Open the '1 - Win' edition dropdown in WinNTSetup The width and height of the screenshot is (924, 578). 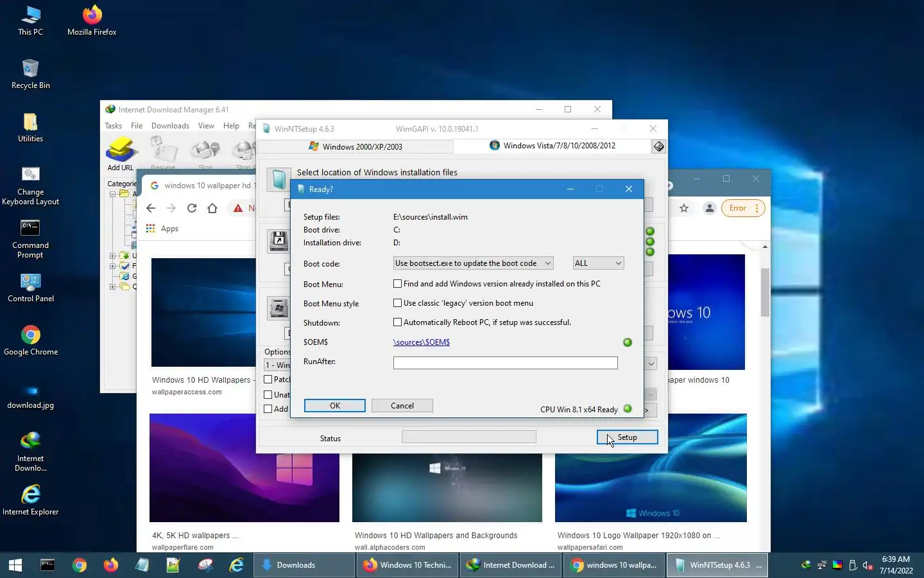point(651,364)
